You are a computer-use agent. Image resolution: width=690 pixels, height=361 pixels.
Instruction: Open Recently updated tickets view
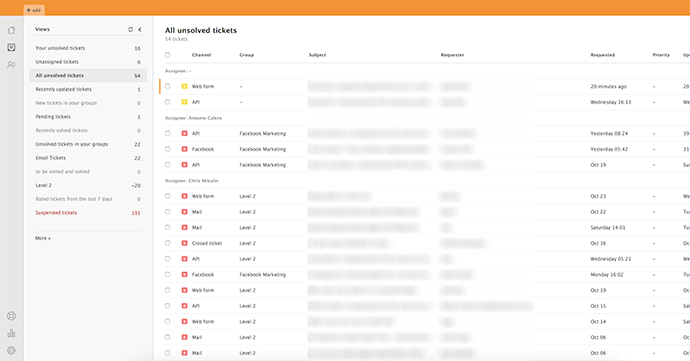pyautogui.click(x=88, y=89)
